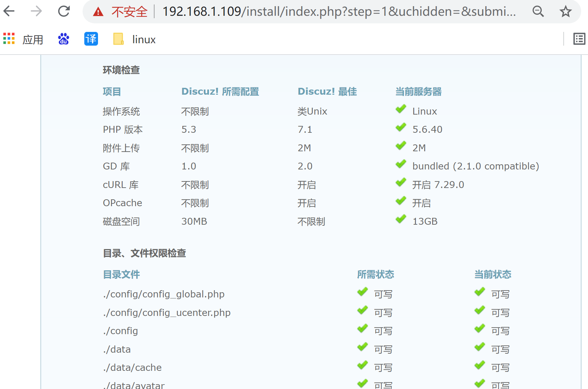Click the green check beside bundled GD version

[x=401, y=164]
